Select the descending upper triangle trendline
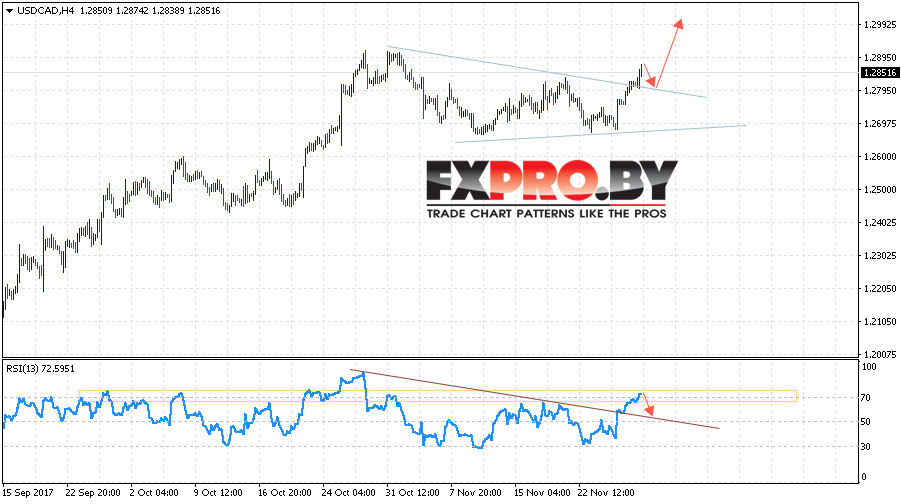 point(546,72)
